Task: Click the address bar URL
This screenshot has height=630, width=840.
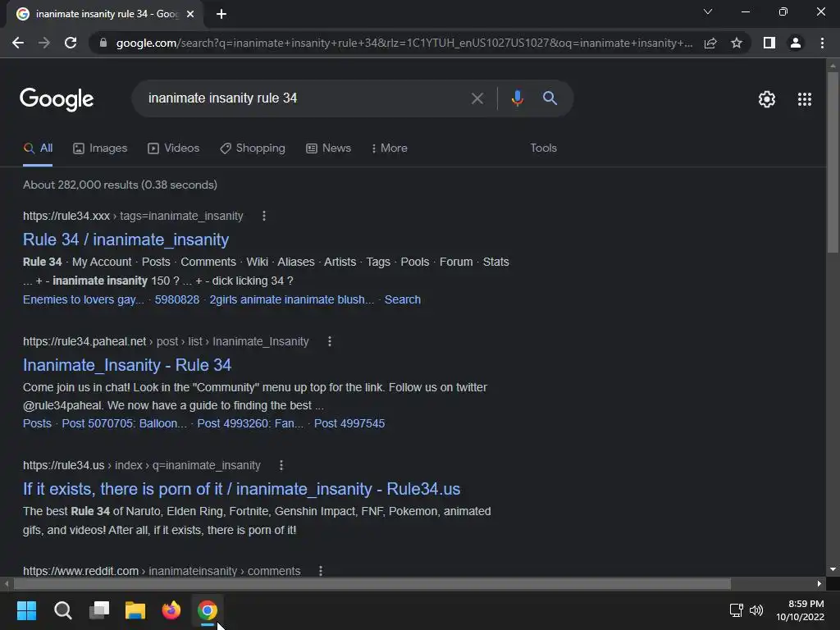Action: (x=404, y=43)
